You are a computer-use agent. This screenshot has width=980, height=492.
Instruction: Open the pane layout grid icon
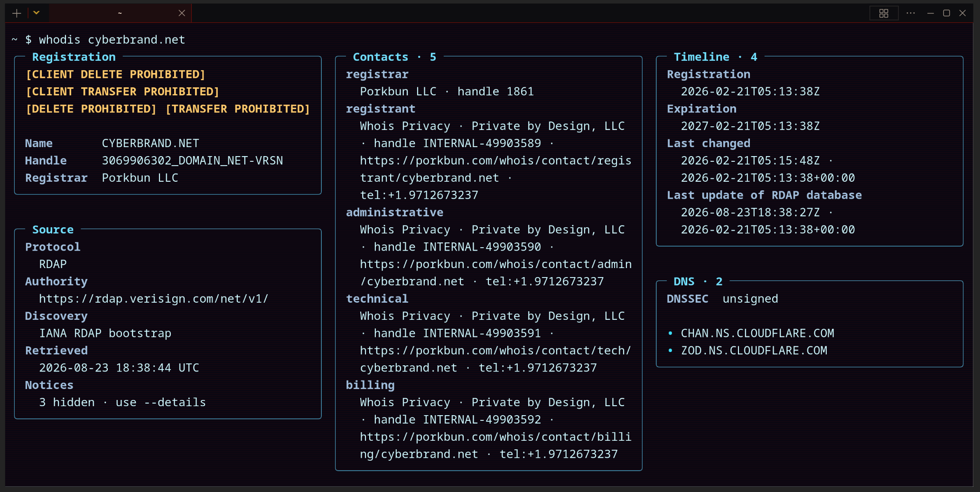coord(884,13)
